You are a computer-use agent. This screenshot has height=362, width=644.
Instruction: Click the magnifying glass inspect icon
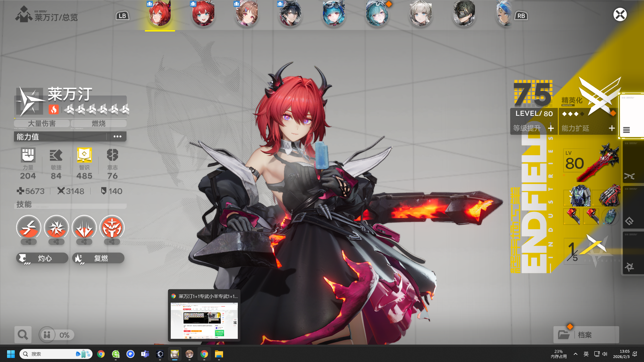[23, 335]
